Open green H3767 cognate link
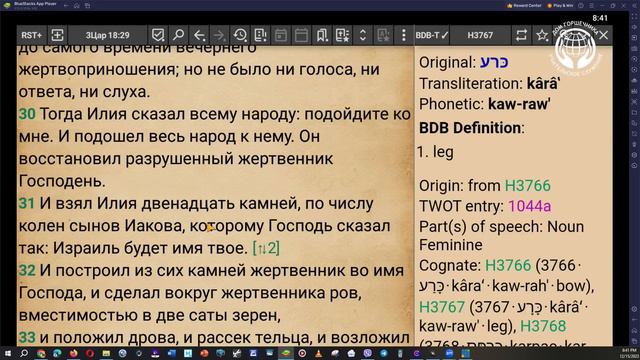Image resolution: width=640 pixels, height=360 pixels. (442, 307)
